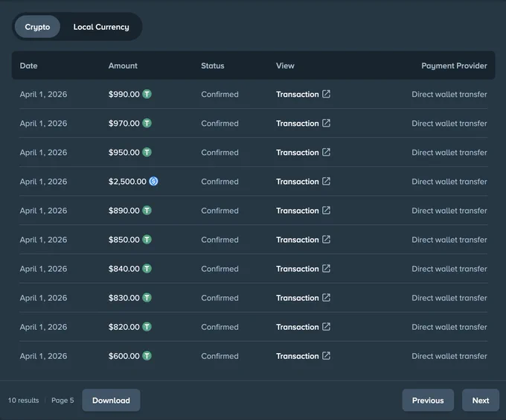Click Tether icon next to $850.00
The height and width of the screenshot is (420, 506).
tap(147, 239)
